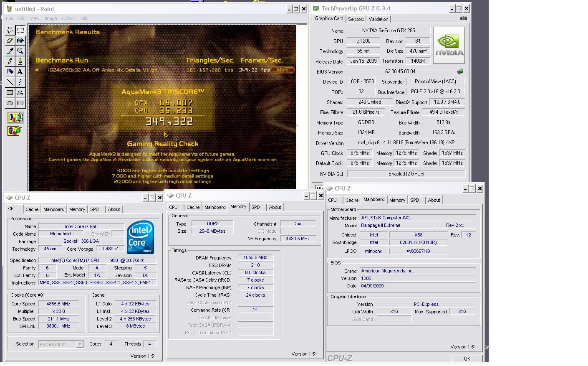Image resolution: width=588 pixels, height=366 pixels.
Task: Open Paint's File menu
Action: (x=9, y=18)
